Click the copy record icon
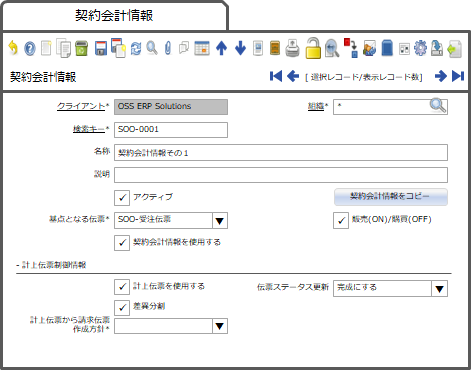 (x=63, y=48)
